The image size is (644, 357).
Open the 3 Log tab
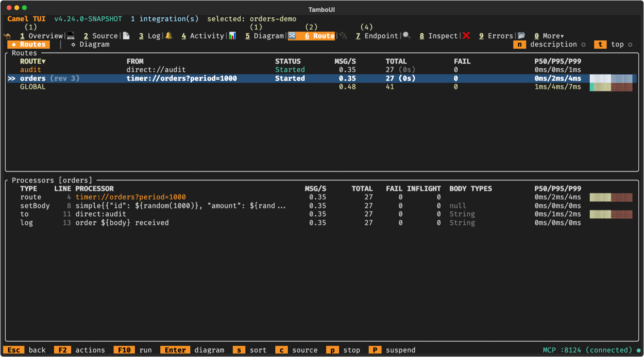150,36
